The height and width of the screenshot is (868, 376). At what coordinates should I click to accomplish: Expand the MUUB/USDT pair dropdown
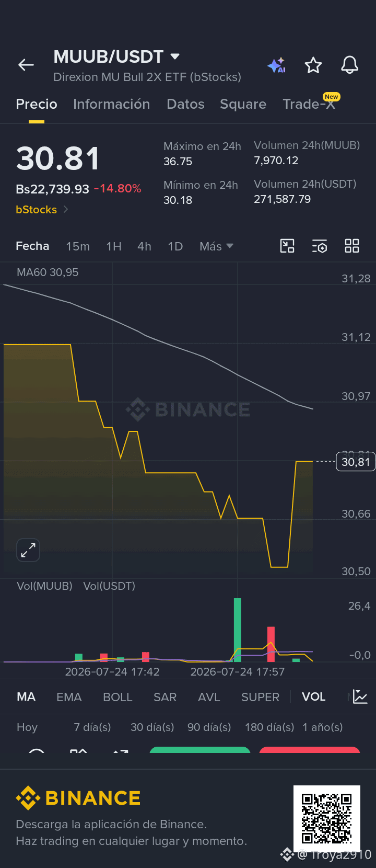175,56
